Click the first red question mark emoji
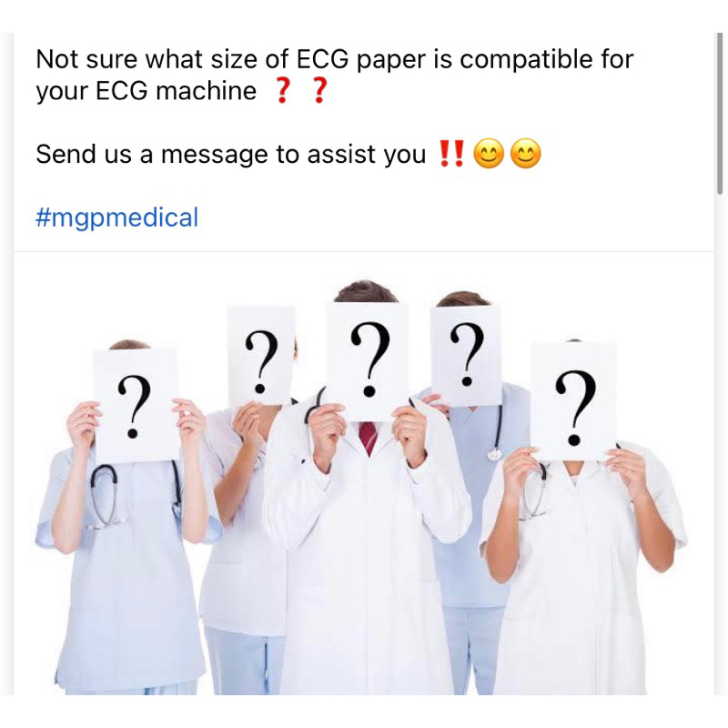This screenshot has height=728, width=728. coord(283,90)
